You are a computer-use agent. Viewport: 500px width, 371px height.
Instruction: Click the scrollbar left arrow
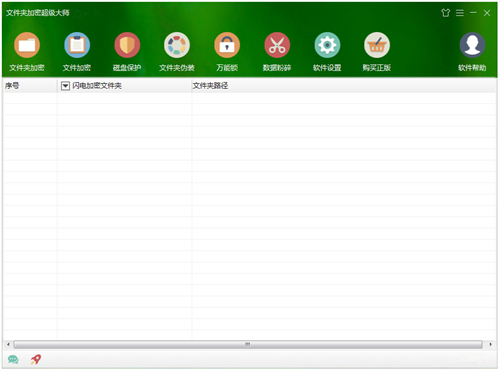click(x=8, y=344)
